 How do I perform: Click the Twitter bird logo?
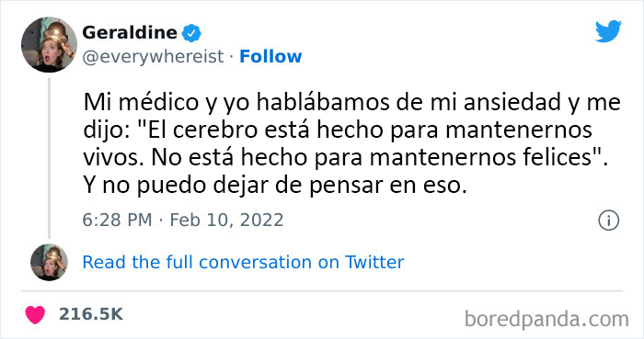[x=608, y=30]
